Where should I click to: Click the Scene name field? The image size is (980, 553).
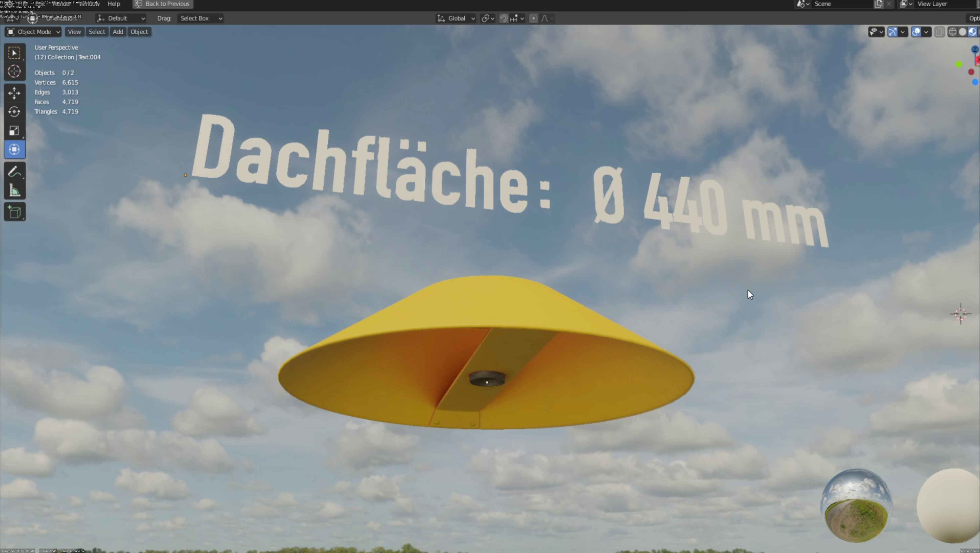[842, 4]
